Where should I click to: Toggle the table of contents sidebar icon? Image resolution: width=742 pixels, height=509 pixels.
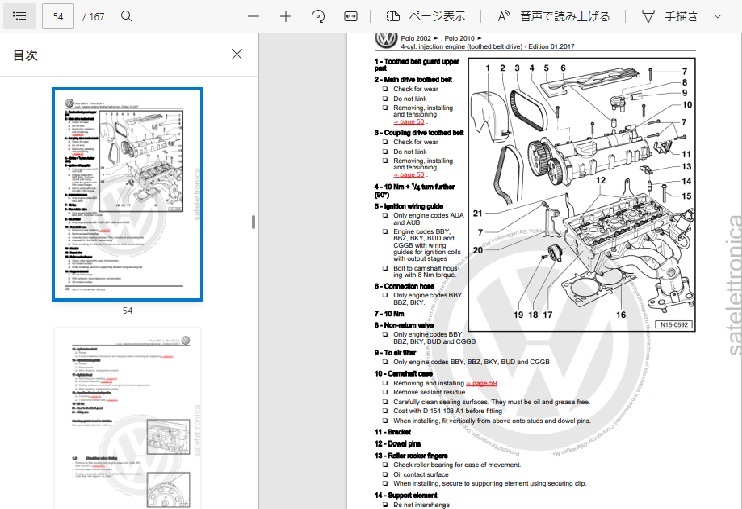[x=19, y=16]
